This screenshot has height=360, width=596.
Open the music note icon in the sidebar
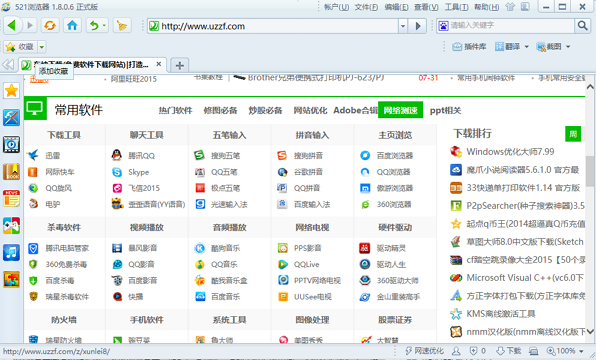[11, 252]
